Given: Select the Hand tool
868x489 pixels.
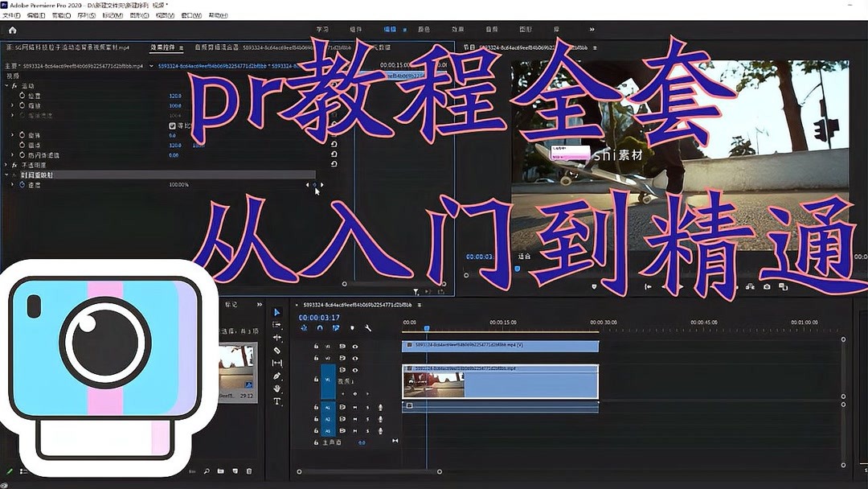Looking at the screenshot, I should tap(277, 386).
